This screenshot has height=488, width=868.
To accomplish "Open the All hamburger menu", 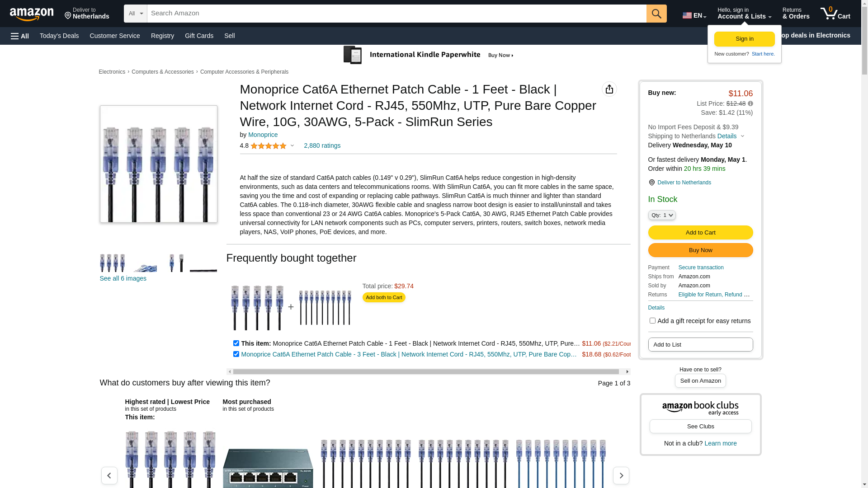I will 20,36.
